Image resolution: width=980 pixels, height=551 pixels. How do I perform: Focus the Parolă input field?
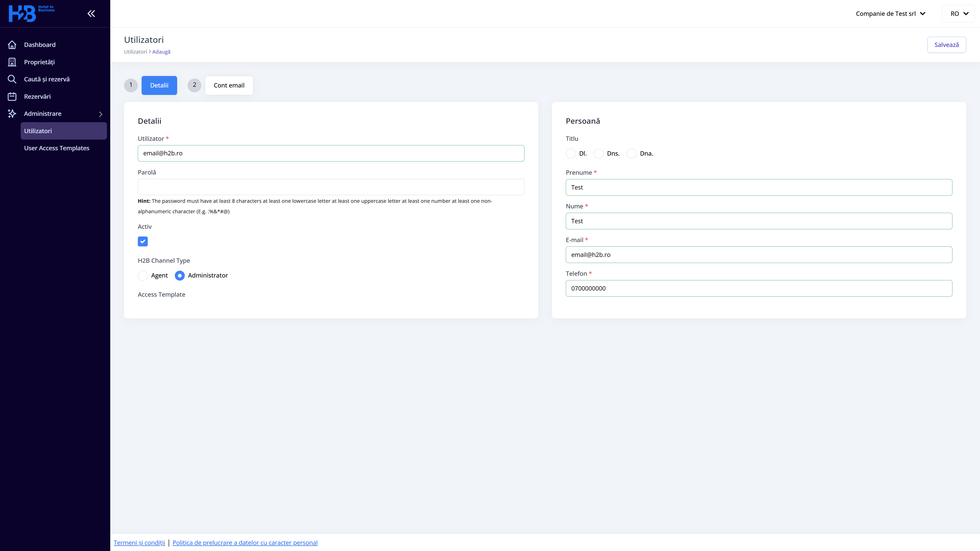(x=331, y=187)
